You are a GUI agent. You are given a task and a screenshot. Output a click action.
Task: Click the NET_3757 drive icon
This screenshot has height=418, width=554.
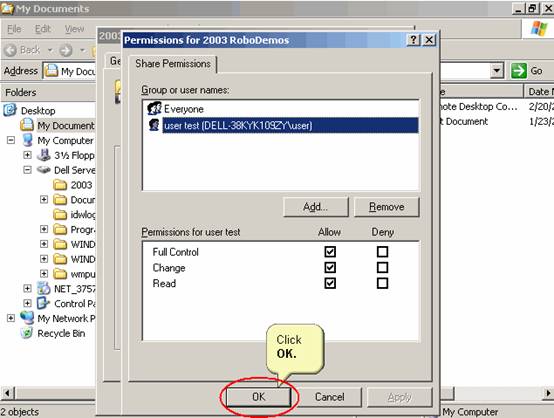pos(44,288)
